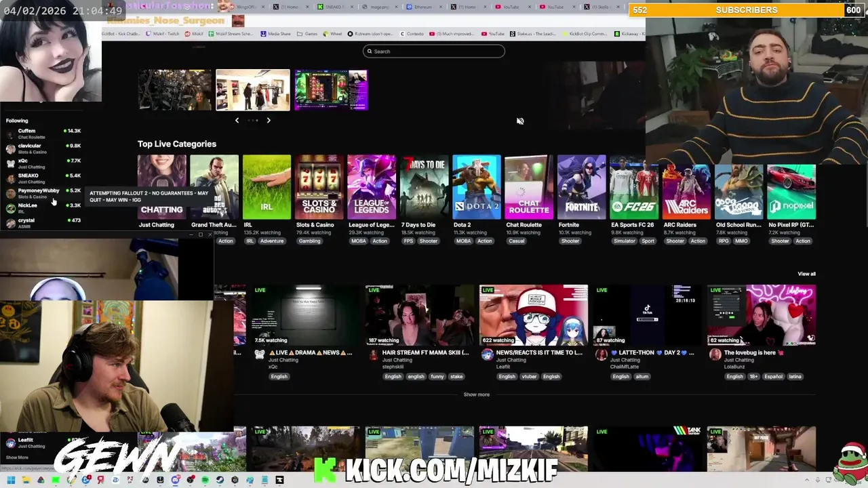Click the View all link
This screenshot has width=868, height=488.
click(806, 274)
